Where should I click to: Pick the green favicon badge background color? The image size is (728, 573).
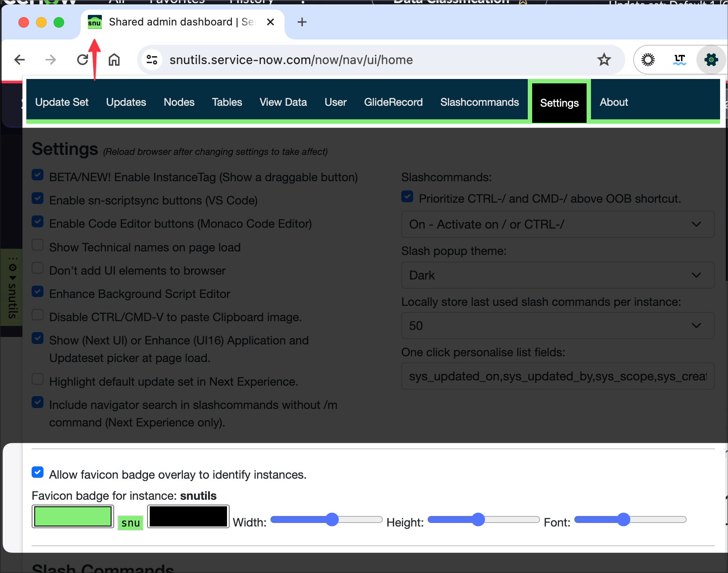pyautogui.click(x=73, y=516)
